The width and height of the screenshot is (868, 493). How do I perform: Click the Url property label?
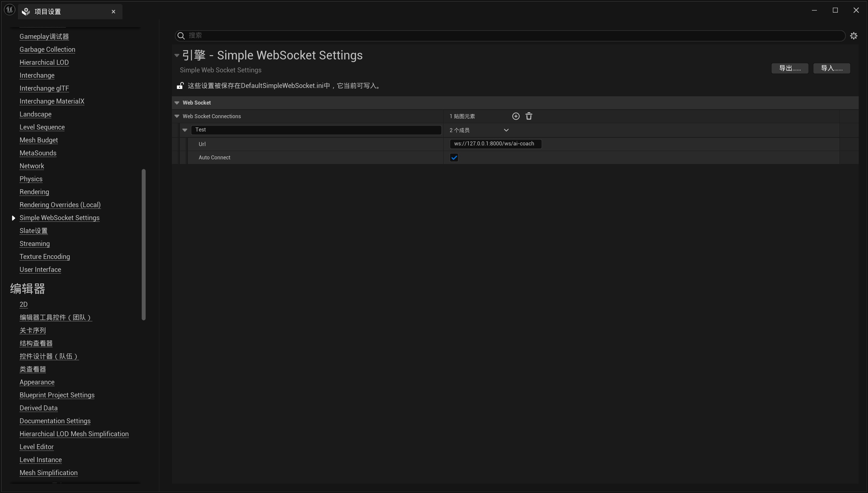[x=202, y=144]
